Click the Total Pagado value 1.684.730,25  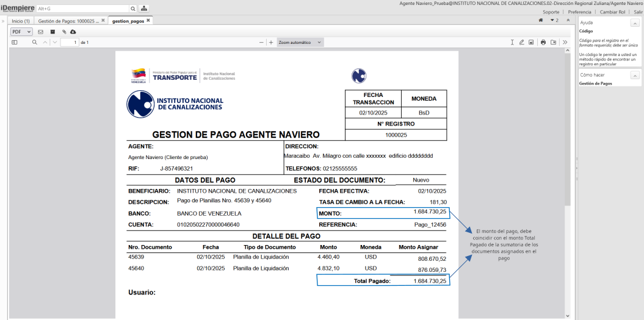tap(430, 281)
